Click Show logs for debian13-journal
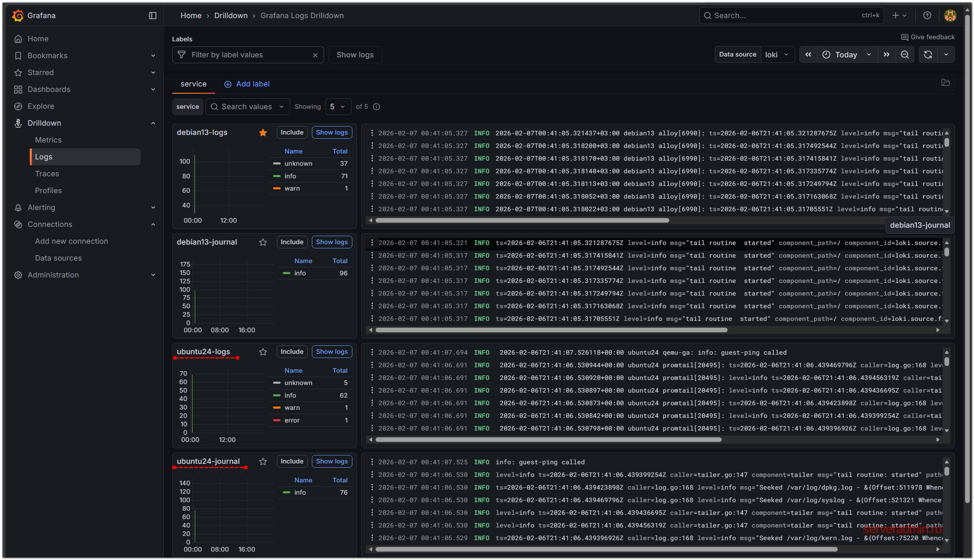The image size is (974, 560). (332, 242)
